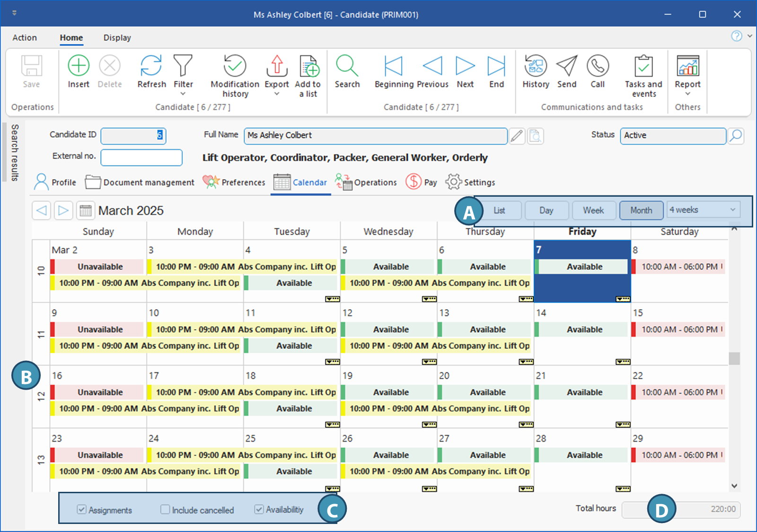
Task: Expand the Report dropdown
Action: point(687,94)
